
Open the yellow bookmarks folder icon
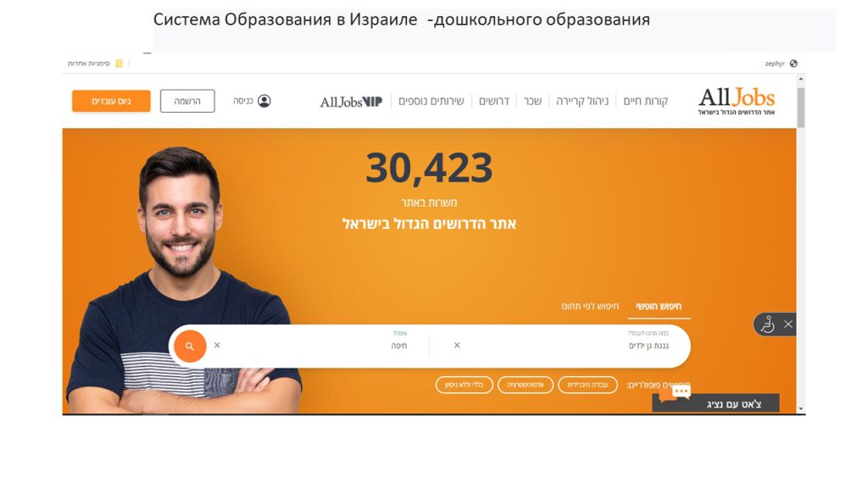[x=119, y=64]
